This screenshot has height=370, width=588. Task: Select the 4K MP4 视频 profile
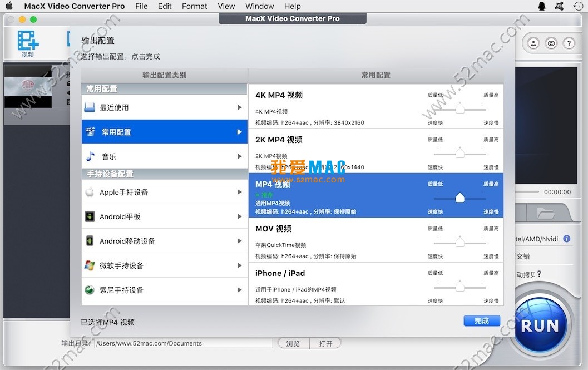tap(375, 106)
